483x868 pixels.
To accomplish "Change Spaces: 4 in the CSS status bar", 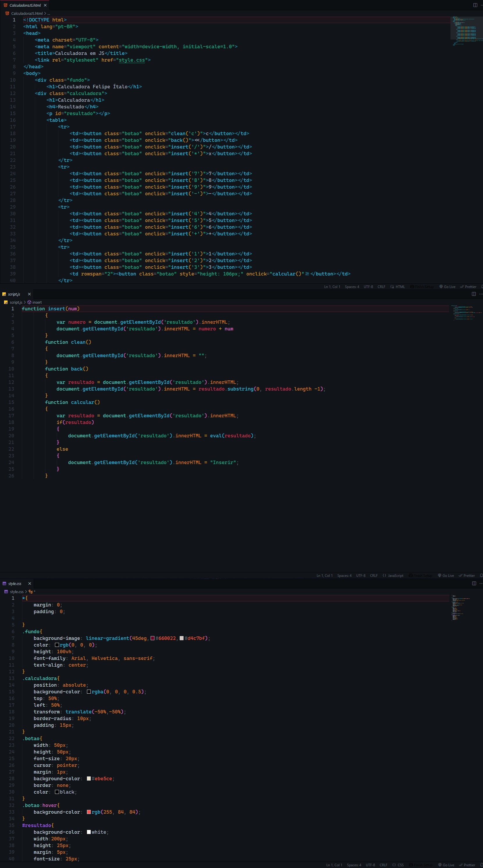I will 354,865.
